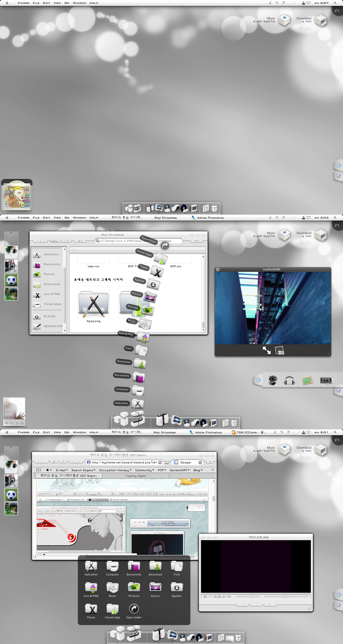343x644 pixels.
Task: Open the Theme folder in the curved fan stack
Action: click(157, 272)
